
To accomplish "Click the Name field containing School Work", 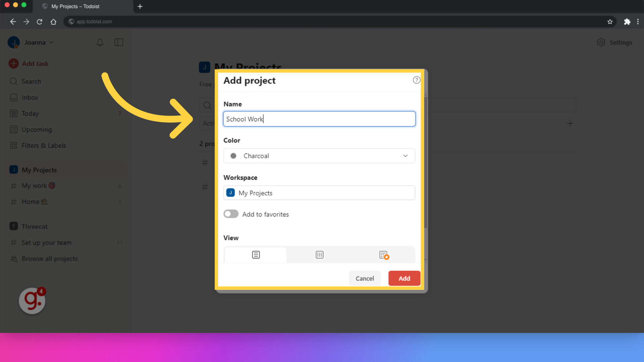I will pyautogui.click(x=319, y=119).
